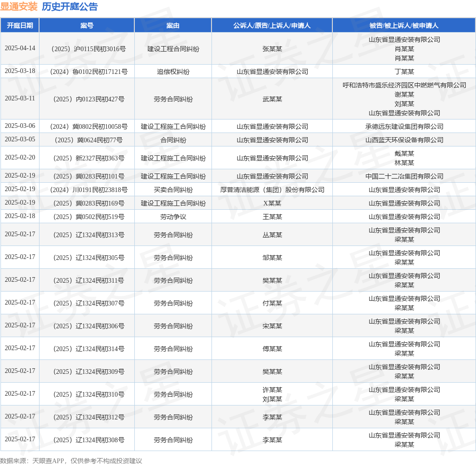Click plaintiff 张某某
476x465 pixels.
[272, 49]
